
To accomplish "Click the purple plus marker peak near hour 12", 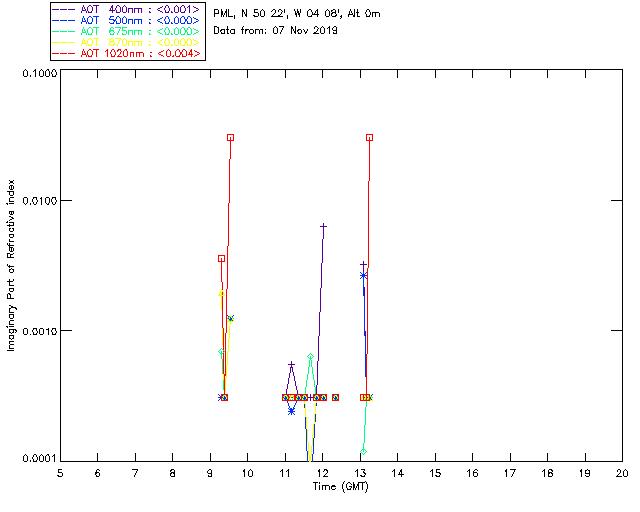I will [x=323, y=226].
